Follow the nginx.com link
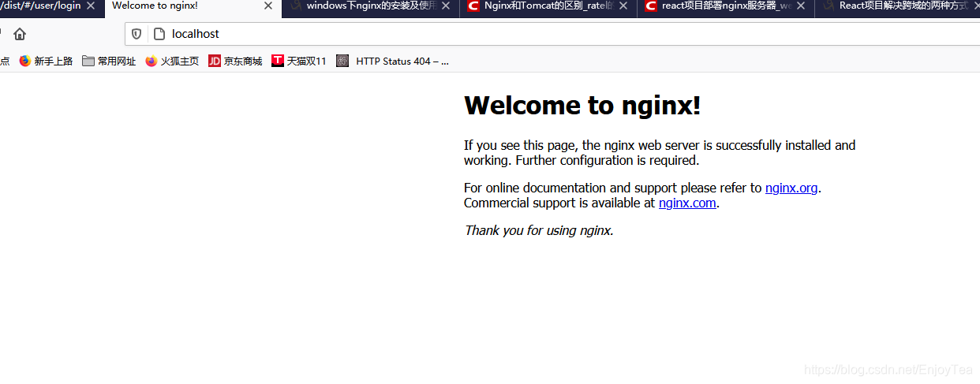Viewport: 980px width, 384px height. (687, 203)
